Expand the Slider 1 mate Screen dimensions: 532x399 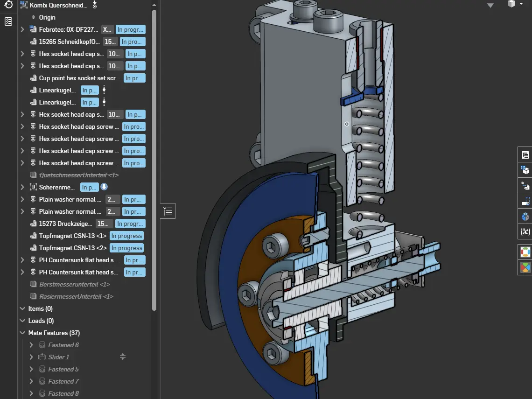[31, 357]
